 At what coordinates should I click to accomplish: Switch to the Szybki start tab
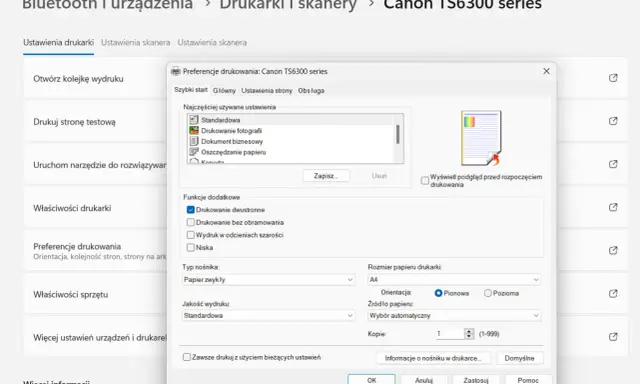pyautogui.click(x=191, y=90)
